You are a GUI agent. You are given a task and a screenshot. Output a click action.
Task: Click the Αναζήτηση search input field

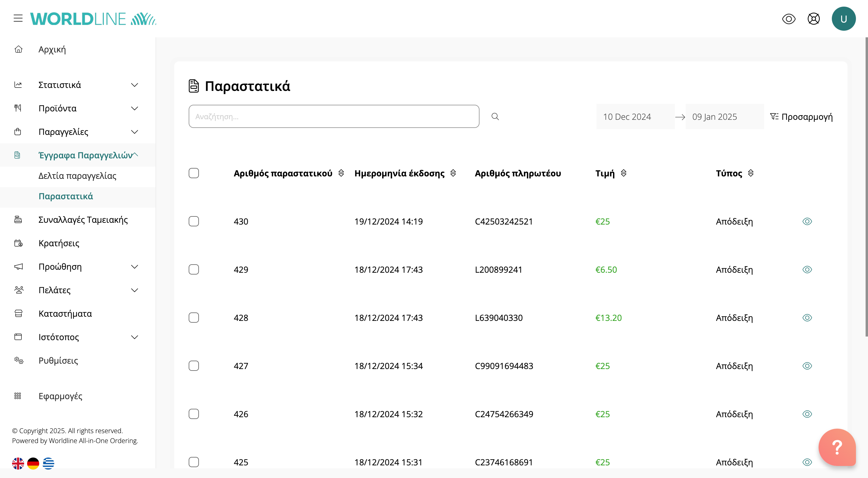(x=334, y=116)
